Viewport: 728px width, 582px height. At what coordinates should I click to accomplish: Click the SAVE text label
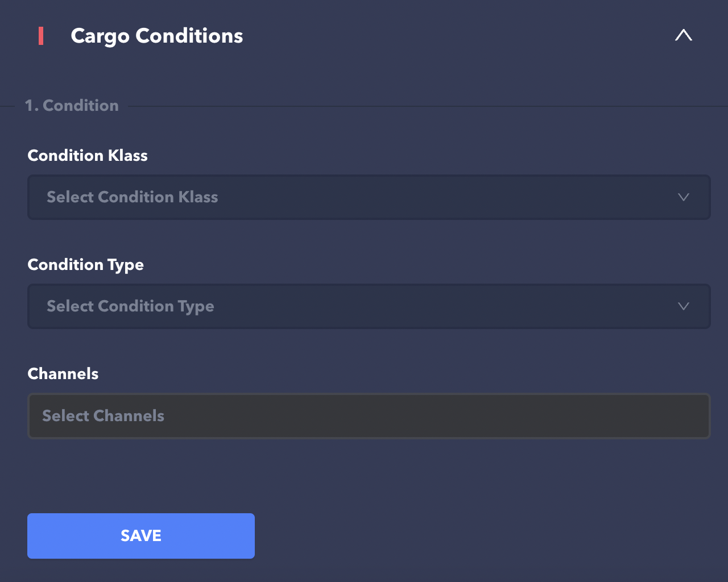coord(141,536)
